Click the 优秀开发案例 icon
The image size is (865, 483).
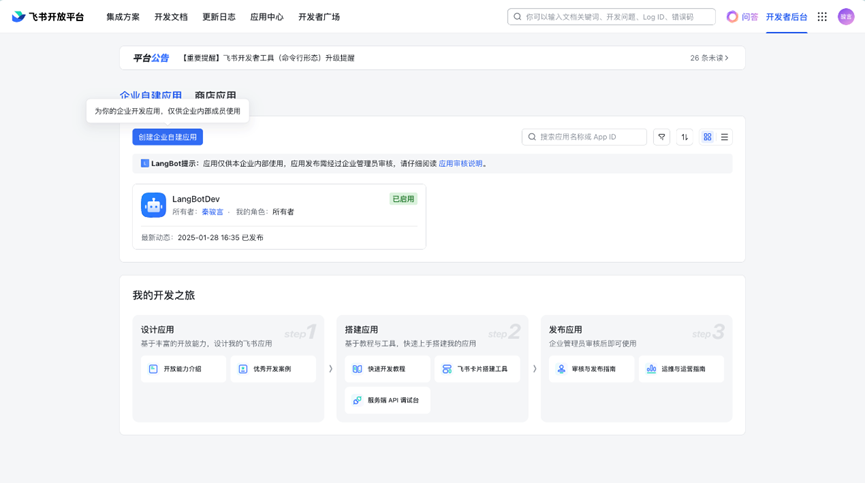click(243, 369)
